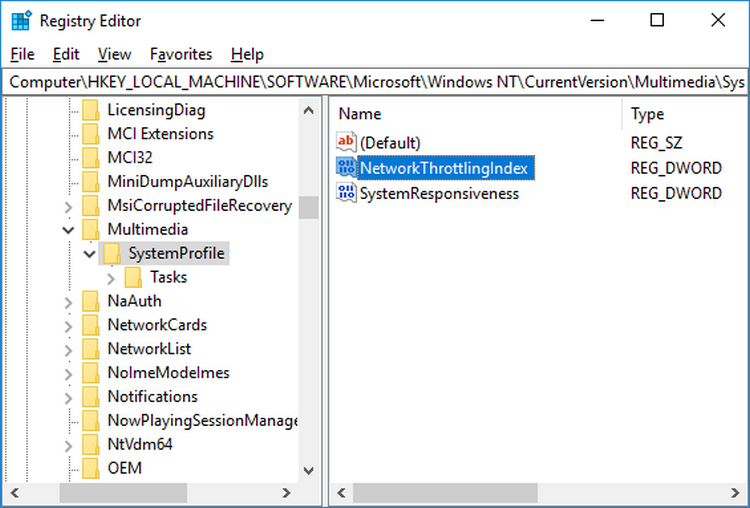The height and width of the screenshot is (508, 750).
Task: Open the File menu
Action: click(x=22, y=54)
